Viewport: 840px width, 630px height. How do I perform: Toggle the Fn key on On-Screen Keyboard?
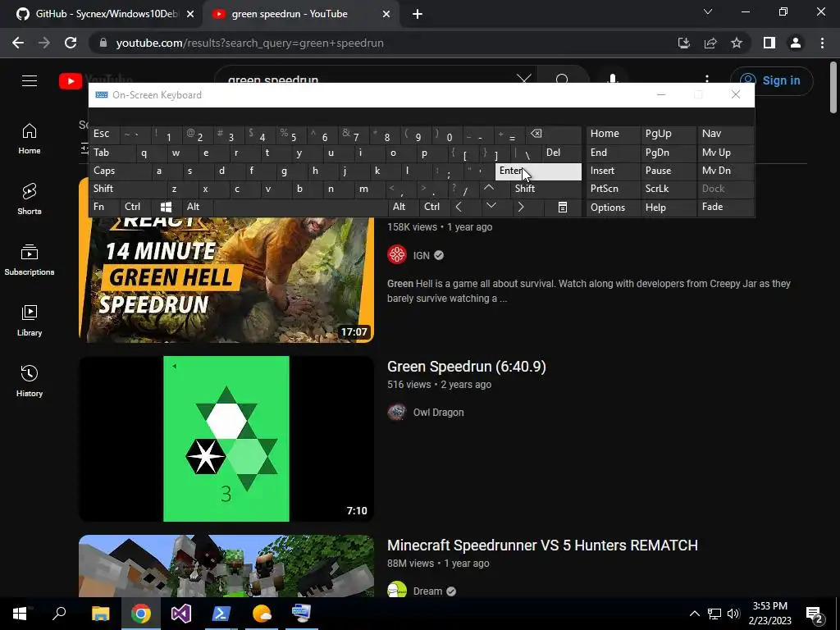pos(104,207)
